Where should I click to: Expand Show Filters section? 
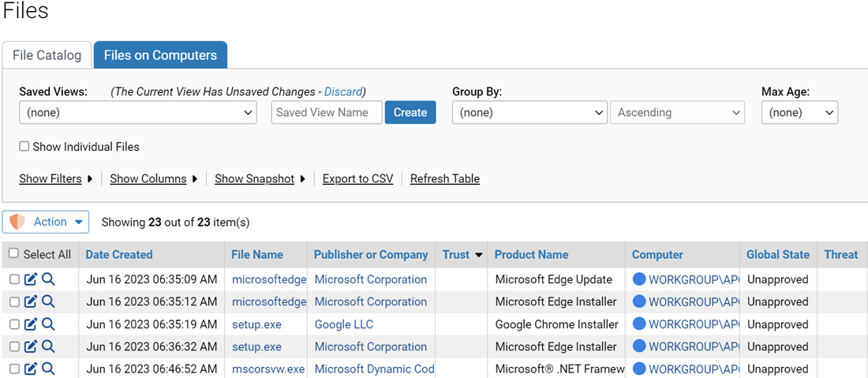pyautogui.click(x=55, y=179)
